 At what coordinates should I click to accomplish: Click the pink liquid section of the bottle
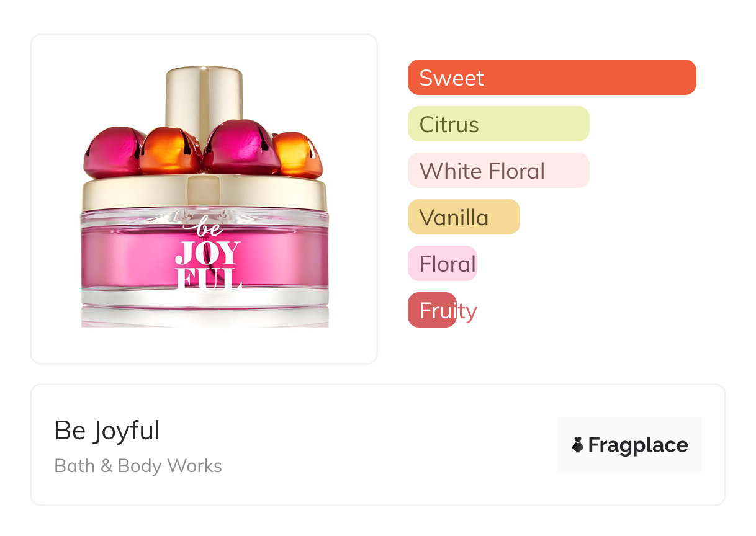click(204, 257)
